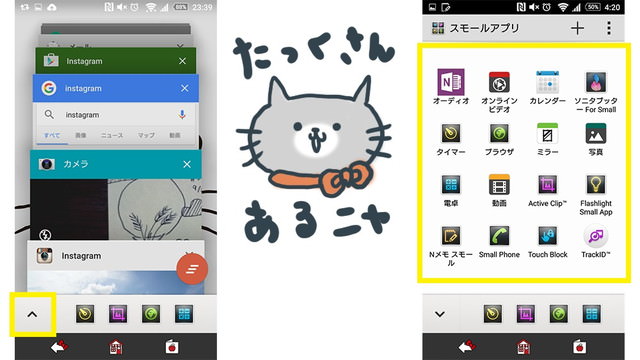Open the Google instagram recent card

[116, 88]
